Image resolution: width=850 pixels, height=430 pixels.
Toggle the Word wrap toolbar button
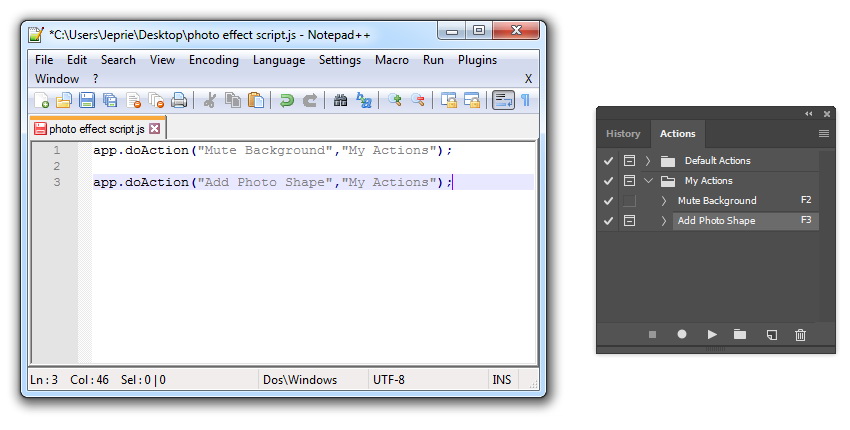503,100
